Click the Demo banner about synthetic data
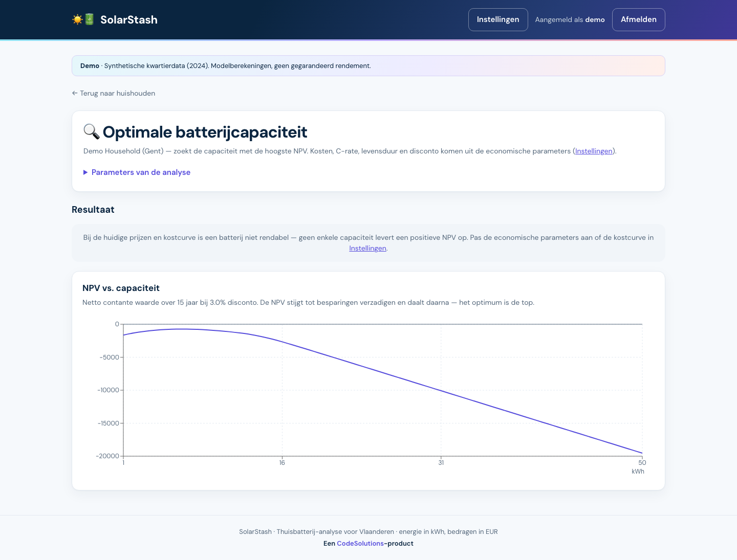 click(368, 66)
